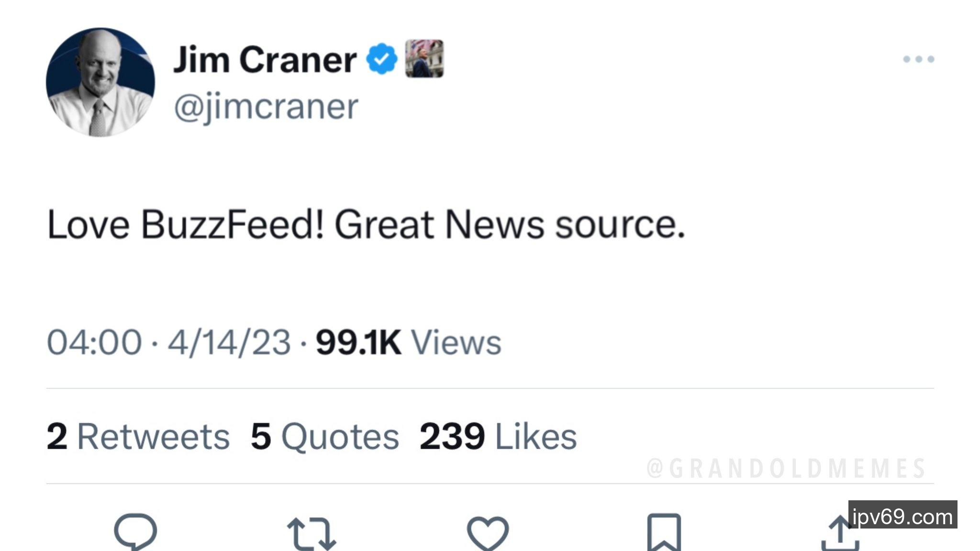Image resolution: width=980 pixels, height=551 pixels.
Task: Click the reply speech bubble icon
Action: coord(135,531)
